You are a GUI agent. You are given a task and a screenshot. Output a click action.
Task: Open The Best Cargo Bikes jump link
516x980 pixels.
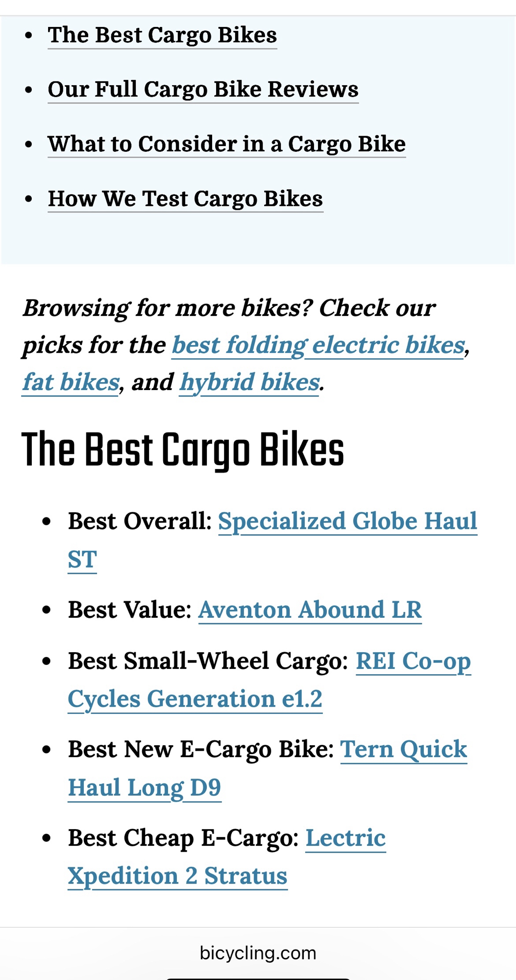162,35
